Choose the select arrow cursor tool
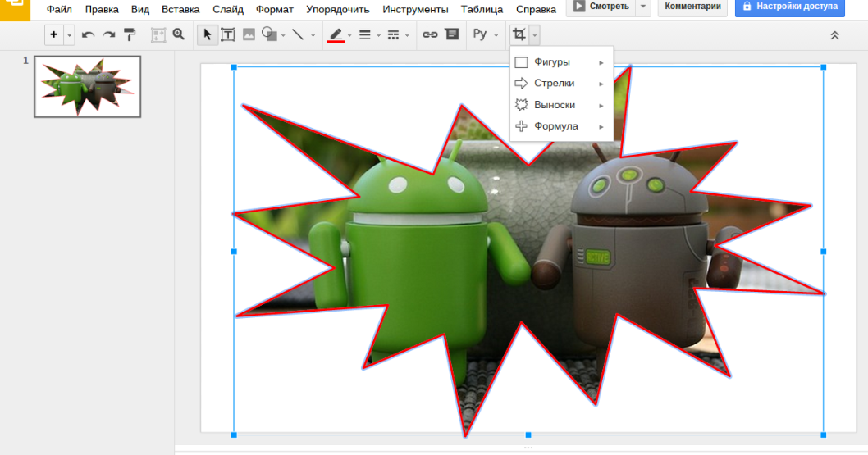The height and width of the screenshot is (455, 868). click(x=207, y=34)
